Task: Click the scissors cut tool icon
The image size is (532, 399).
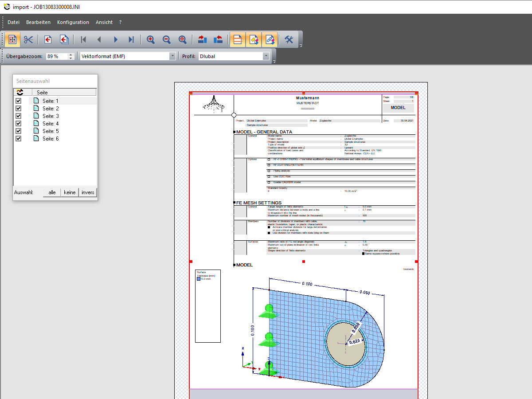Action: pos(29,39)
